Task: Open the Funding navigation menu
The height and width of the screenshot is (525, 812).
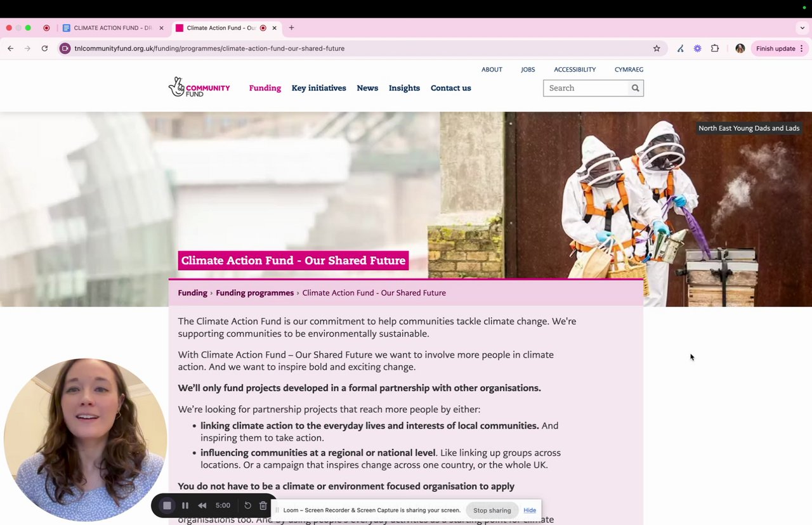Action: 265,88
